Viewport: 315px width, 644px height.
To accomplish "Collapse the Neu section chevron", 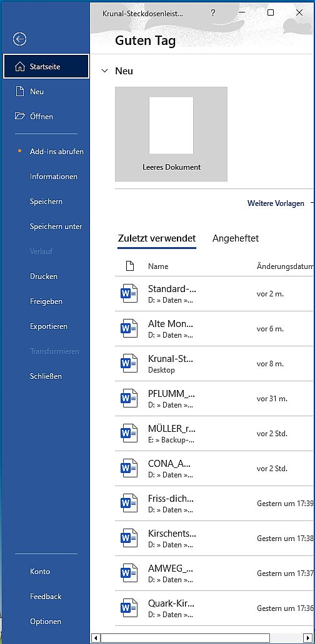I will tap(104, 71).
